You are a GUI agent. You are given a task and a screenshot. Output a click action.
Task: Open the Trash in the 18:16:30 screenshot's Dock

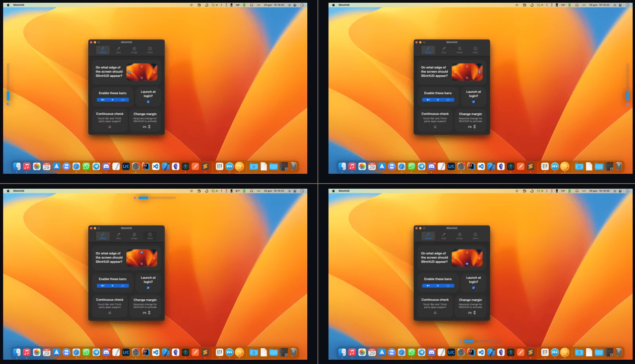click(294, 166)
